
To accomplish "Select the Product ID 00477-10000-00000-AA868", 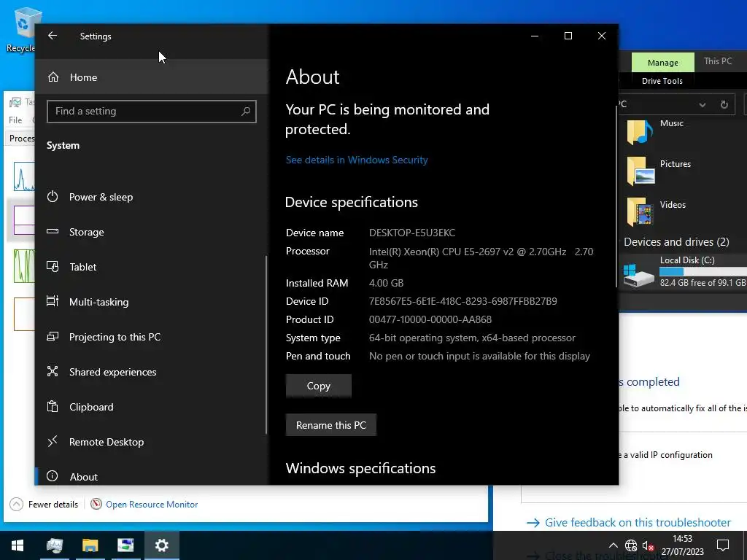I will tap(430, 319).
